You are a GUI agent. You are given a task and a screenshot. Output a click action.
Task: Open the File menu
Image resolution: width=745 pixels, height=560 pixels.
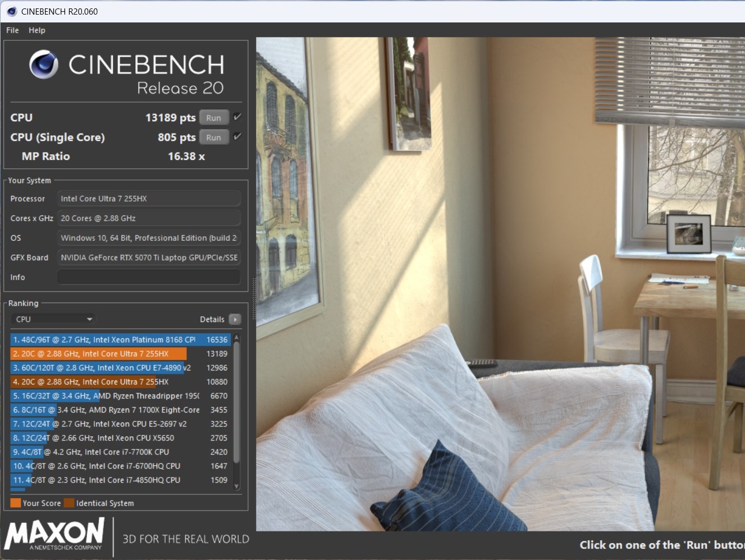[x=12, y=30]
